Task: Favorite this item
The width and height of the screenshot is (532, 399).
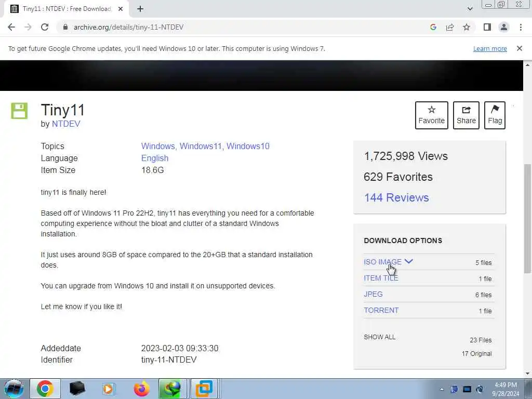Action: [x=431, y=115]
